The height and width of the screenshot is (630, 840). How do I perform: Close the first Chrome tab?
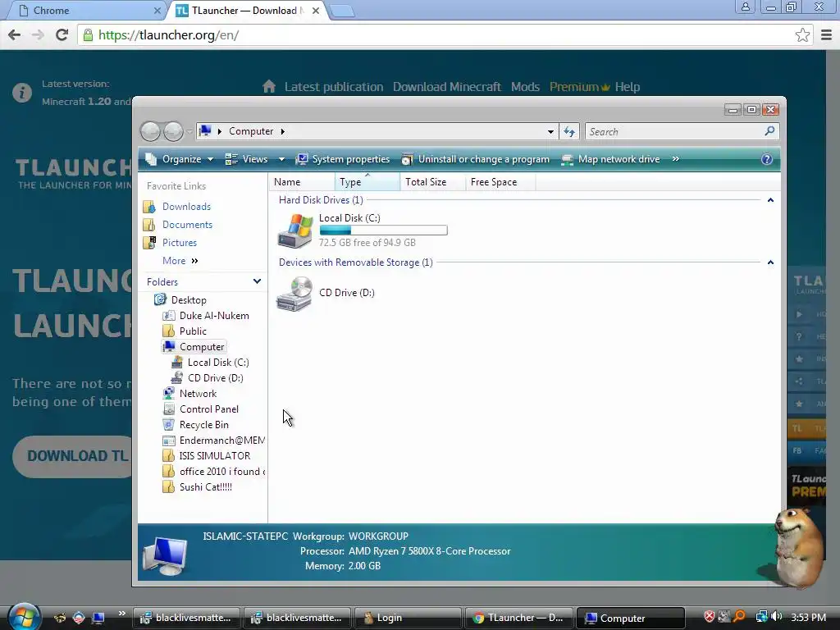click(157, 10)
